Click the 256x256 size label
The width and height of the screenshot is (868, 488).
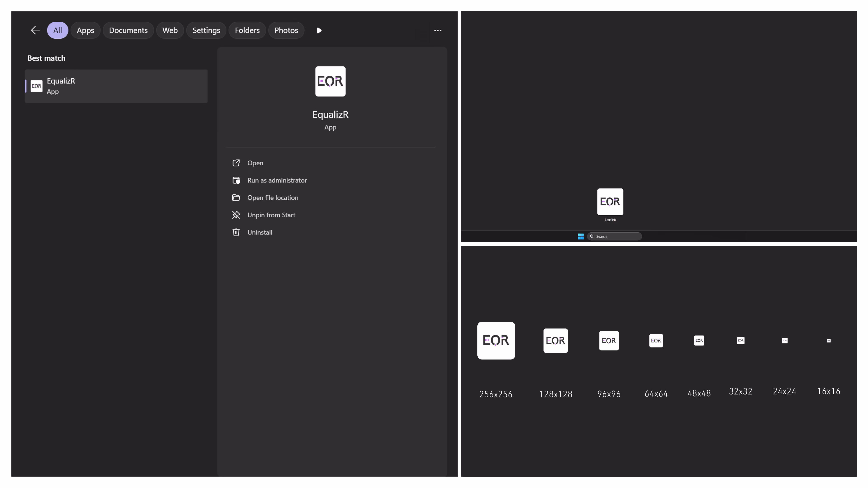click(x=496, y=394)
